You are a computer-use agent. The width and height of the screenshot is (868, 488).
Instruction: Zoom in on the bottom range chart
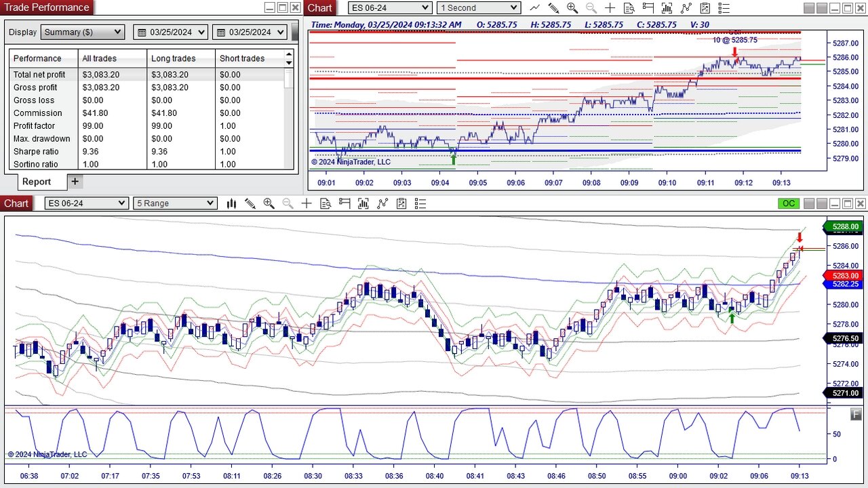(x=269, y=203)
